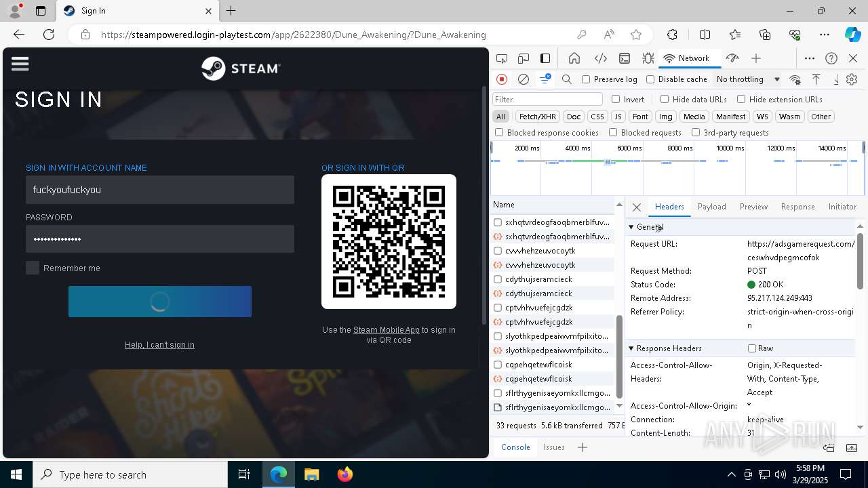
Task: Enable Preserve log checkbox
Action: (x=587, y=79)
